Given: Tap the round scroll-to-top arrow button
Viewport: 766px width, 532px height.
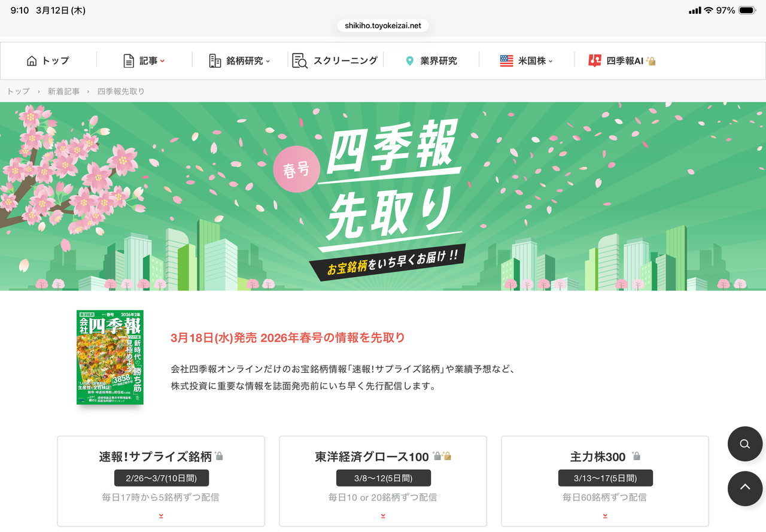Looking at the screenshot, I should coord(745,488).
